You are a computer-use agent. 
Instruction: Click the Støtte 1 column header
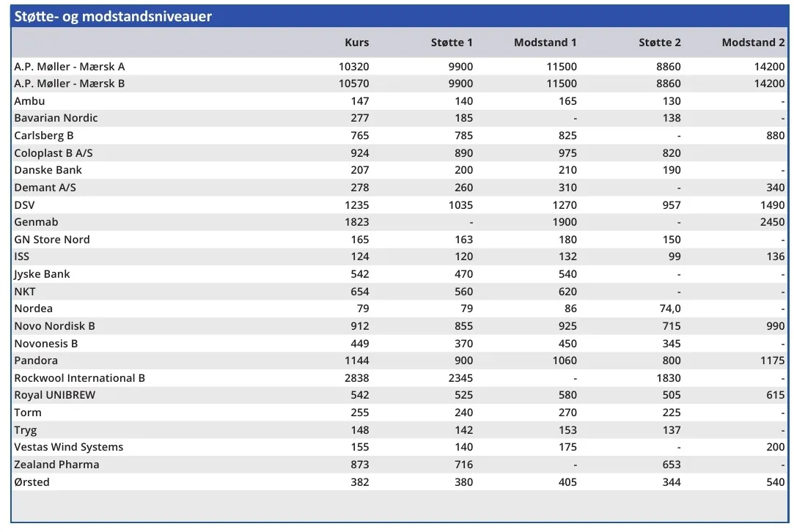click(x=452, y=43)
